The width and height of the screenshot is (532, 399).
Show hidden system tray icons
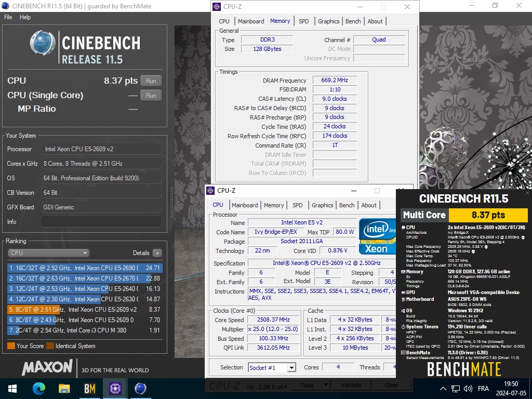point(443,389)
